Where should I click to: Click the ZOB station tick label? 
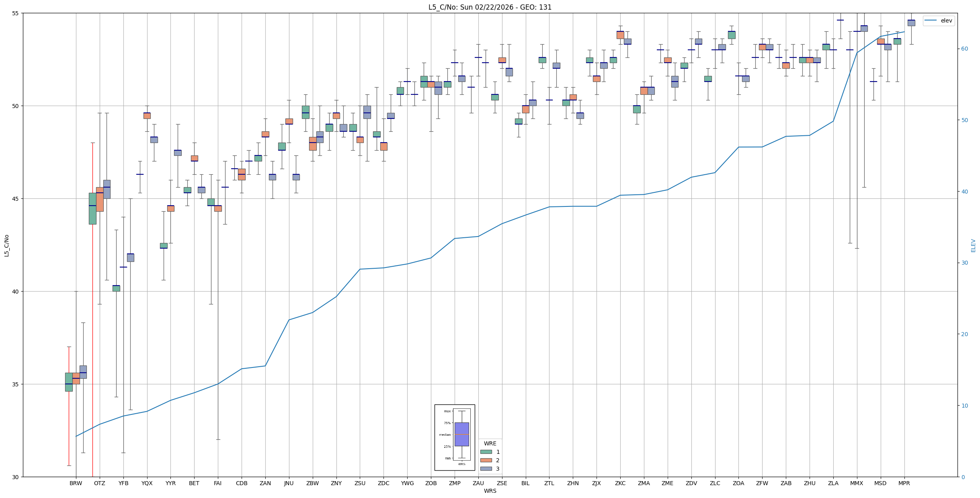coord(431,483)
